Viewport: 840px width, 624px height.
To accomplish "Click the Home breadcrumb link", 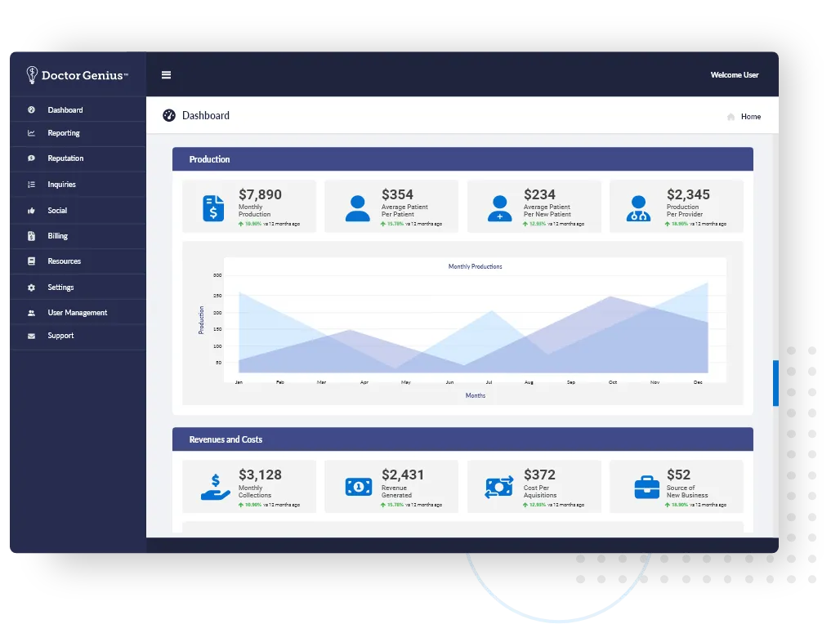I will click(x=750, y=117).
